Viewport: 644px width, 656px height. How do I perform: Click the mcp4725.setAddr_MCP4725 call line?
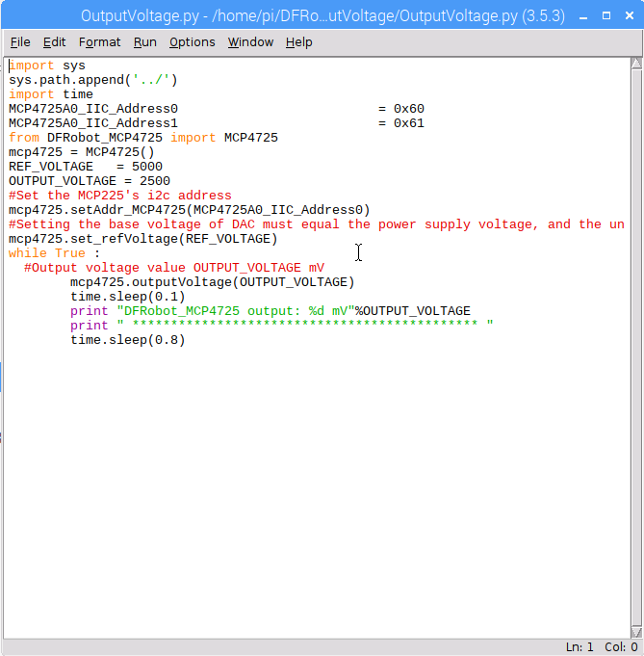tap(189, 210)
